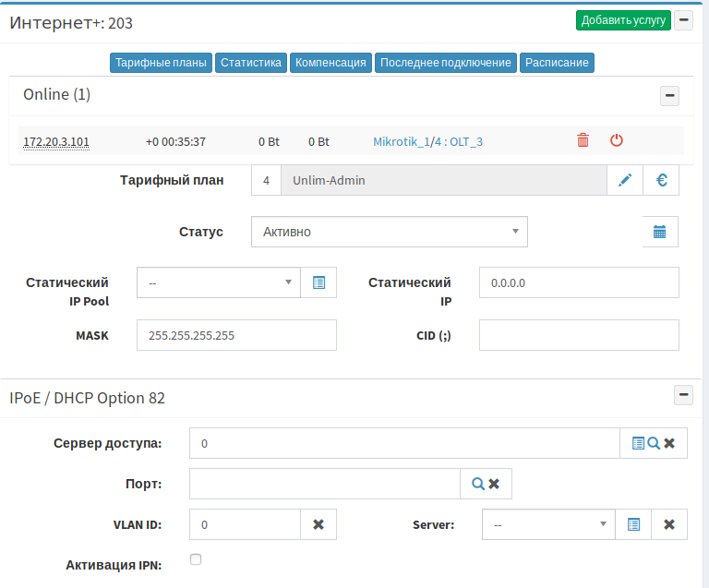Viewport: 709px width, 588px height.
Task: Open Последнее подключение tab
Action: [445, 63]
